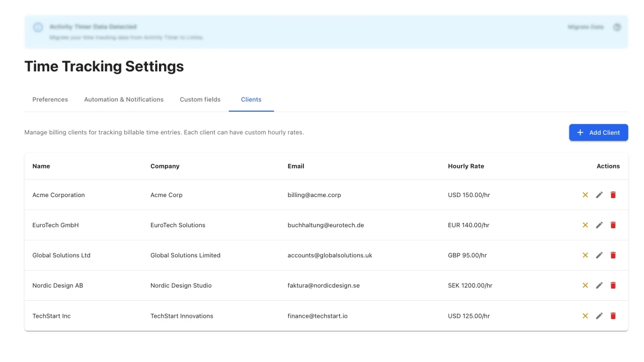Edit the TechStart Inc client entry

(x=599, y=316)
